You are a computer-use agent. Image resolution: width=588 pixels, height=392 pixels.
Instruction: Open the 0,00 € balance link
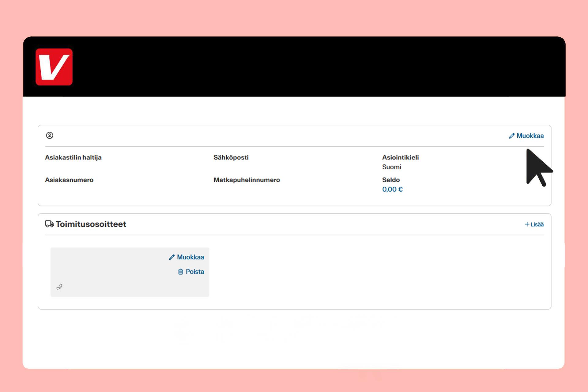click(392, 189)
